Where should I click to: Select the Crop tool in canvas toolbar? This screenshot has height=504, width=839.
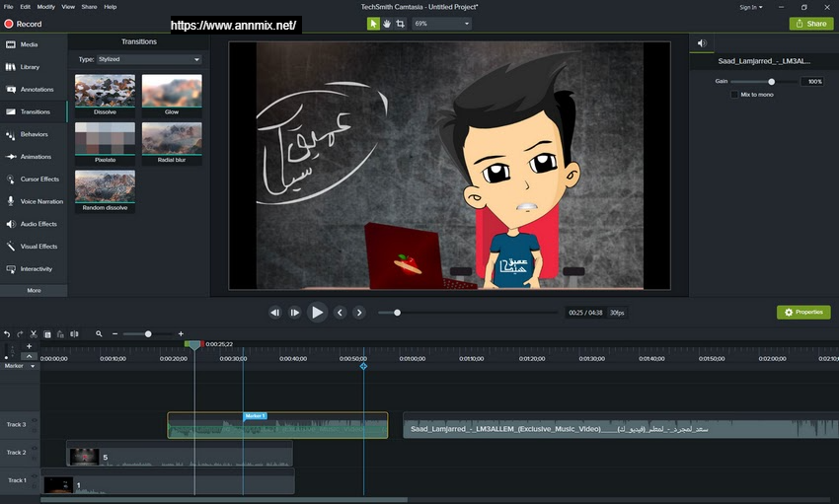400,23
